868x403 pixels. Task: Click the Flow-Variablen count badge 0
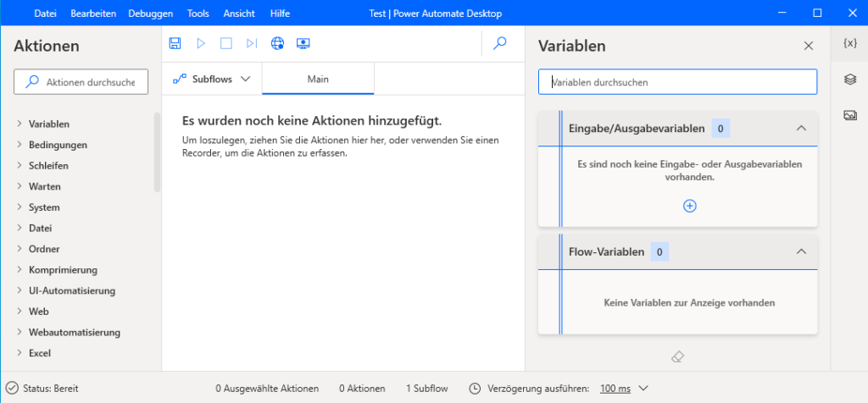click(659, 252)
